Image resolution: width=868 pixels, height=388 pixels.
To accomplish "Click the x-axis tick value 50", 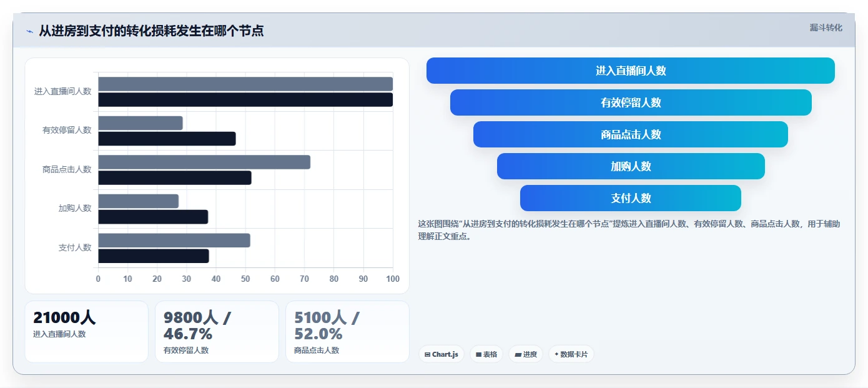I will pyautogui.click(x=245, y=279).
